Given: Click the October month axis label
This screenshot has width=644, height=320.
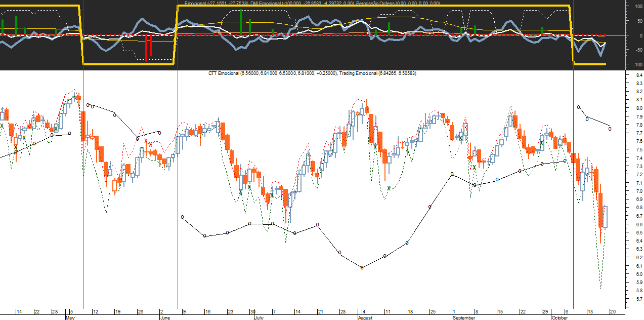Looking at the screenshot, I should coord(560,317).
